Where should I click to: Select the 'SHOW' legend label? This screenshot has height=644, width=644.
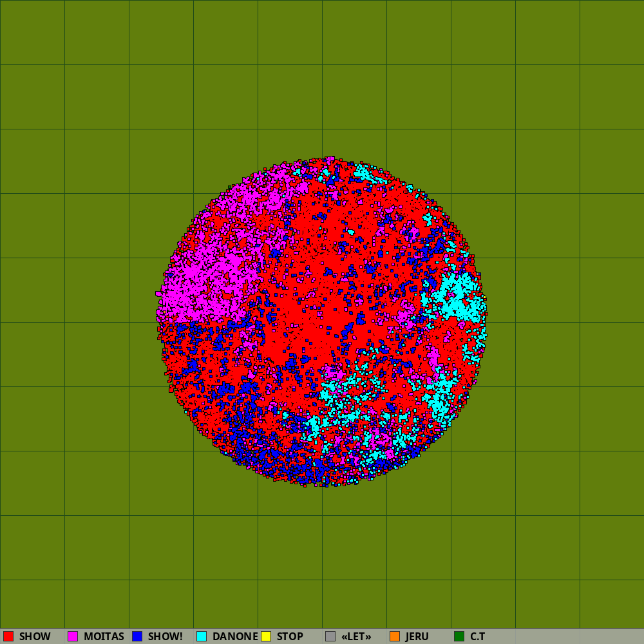[x=35, y=637]
